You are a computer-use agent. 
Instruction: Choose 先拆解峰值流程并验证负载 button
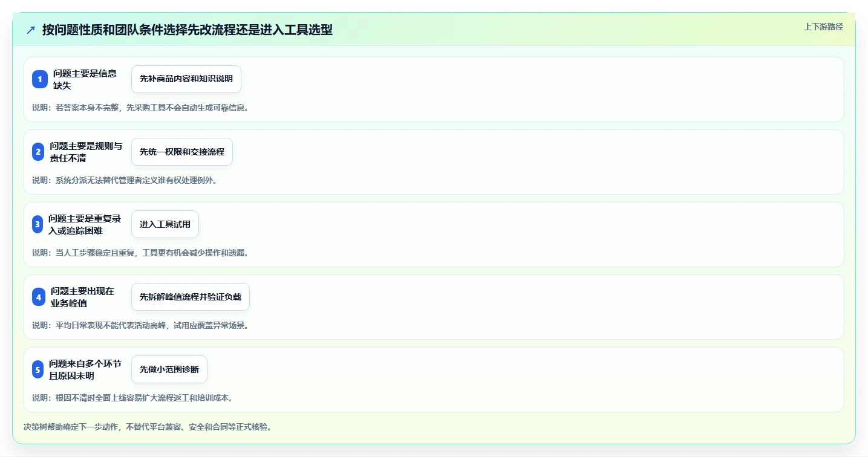pos(191,297)
